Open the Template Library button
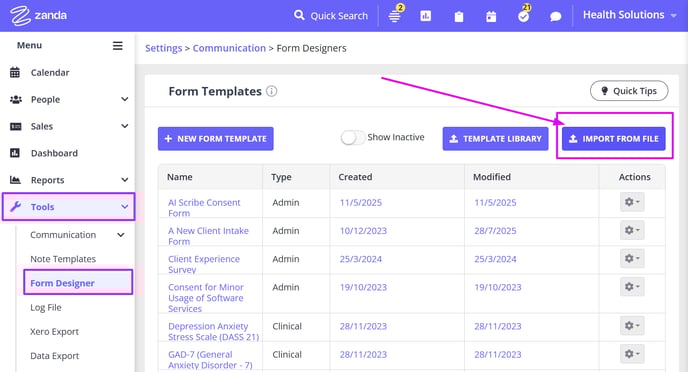The height and width of the screenshot is (372, 688). 495,139
